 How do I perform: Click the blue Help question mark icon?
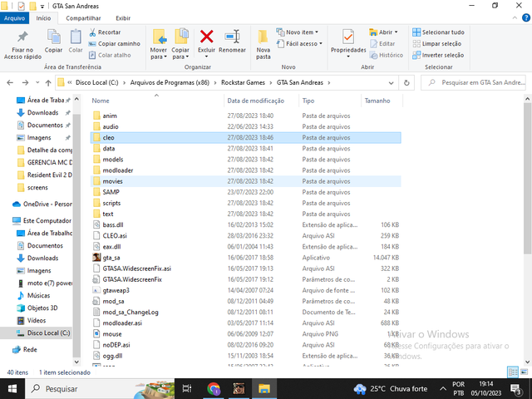pyautogui.click(x=526, y=18)
